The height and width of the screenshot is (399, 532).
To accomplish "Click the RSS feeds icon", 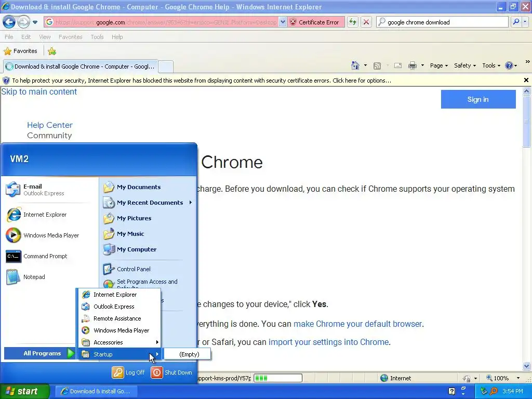I will point(377,66).
